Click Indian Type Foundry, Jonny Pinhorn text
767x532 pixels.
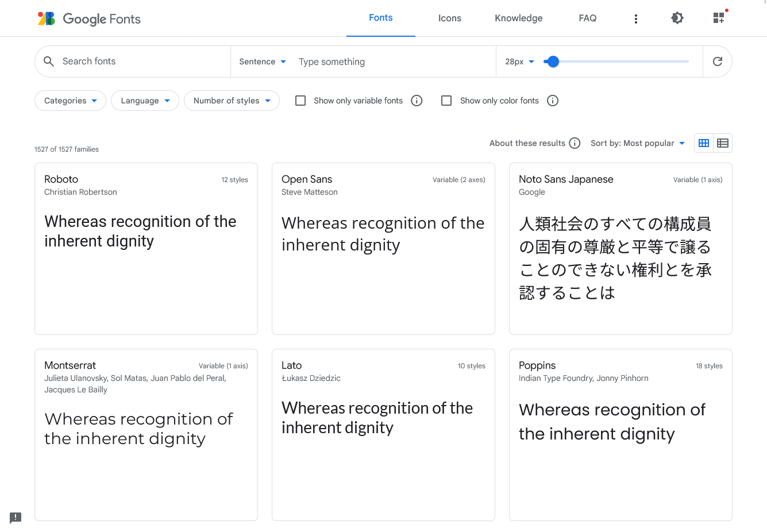(584, 378)
